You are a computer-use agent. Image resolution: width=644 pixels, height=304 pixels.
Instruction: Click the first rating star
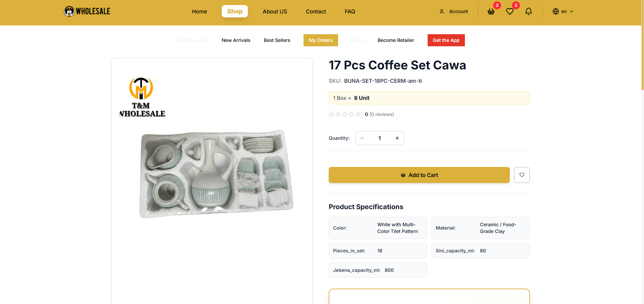pos(331,114)
